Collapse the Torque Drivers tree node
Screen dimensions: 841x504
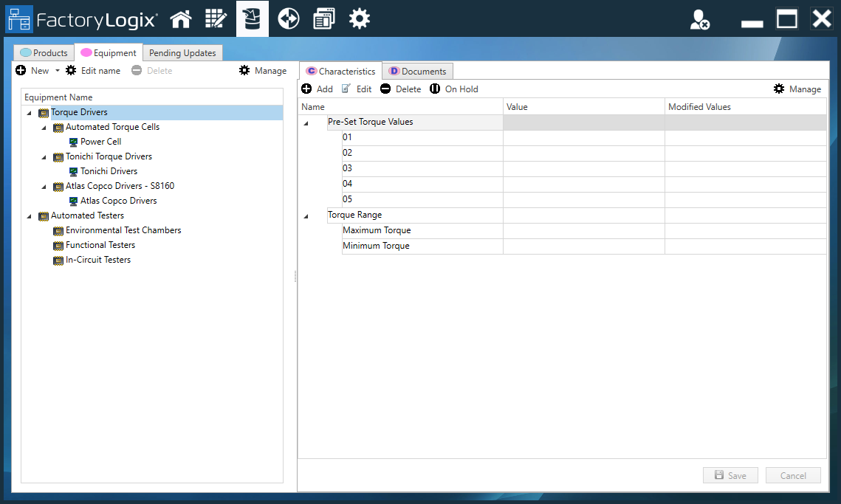pos(29,113)
